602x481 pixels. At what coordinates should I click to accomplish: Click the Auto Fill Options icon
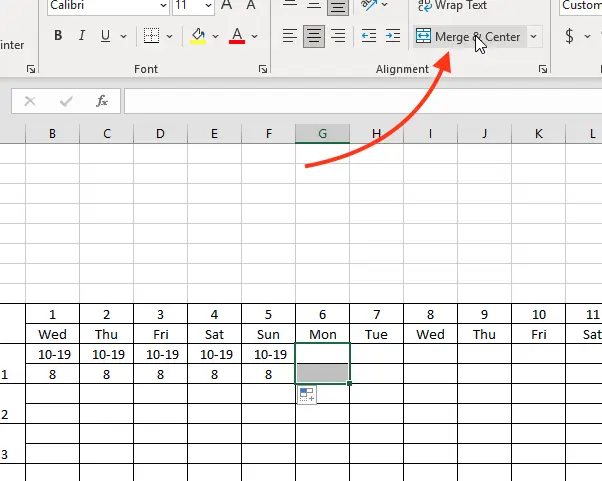(x=307, y=397)
